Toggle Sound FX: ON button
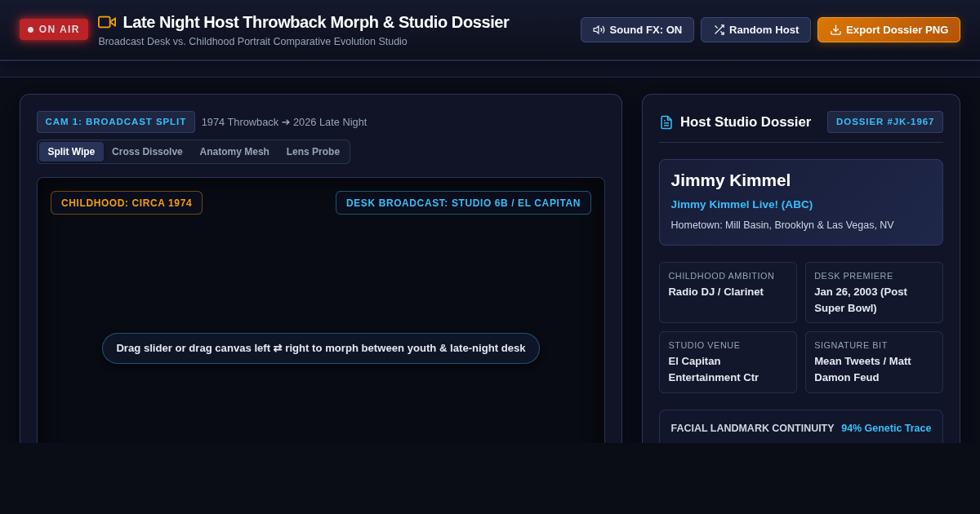Viewport: 980px width, 514px height. coord(637,30)
